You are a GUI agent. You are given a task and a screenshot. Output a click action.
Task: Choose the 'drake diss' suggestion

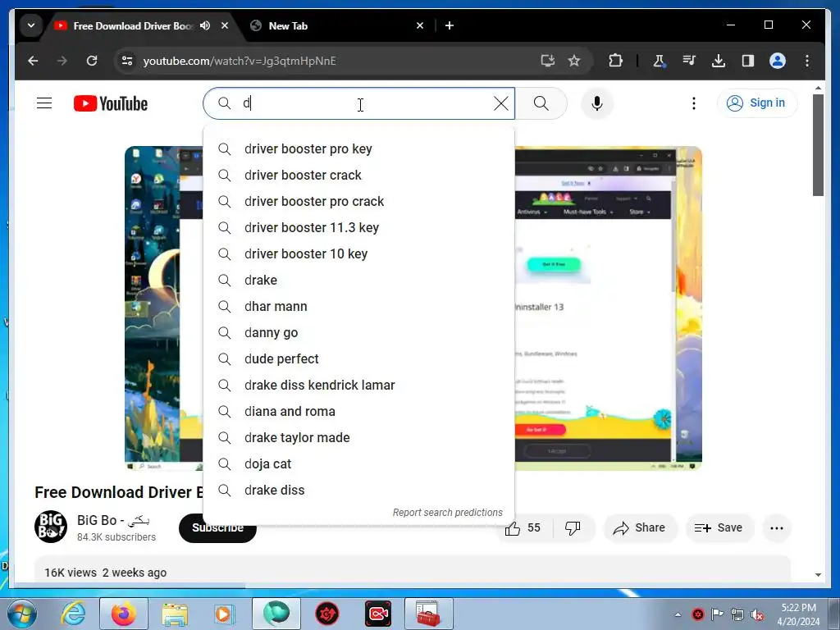[x=359, y=491]
